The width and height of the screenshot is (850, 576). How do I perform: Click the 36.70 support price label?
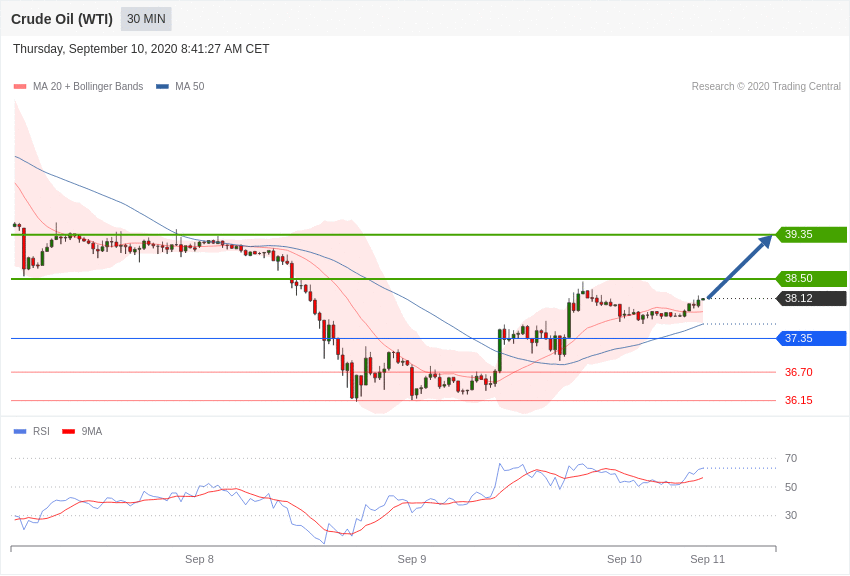pyautogui.click(x=799, y=372)
